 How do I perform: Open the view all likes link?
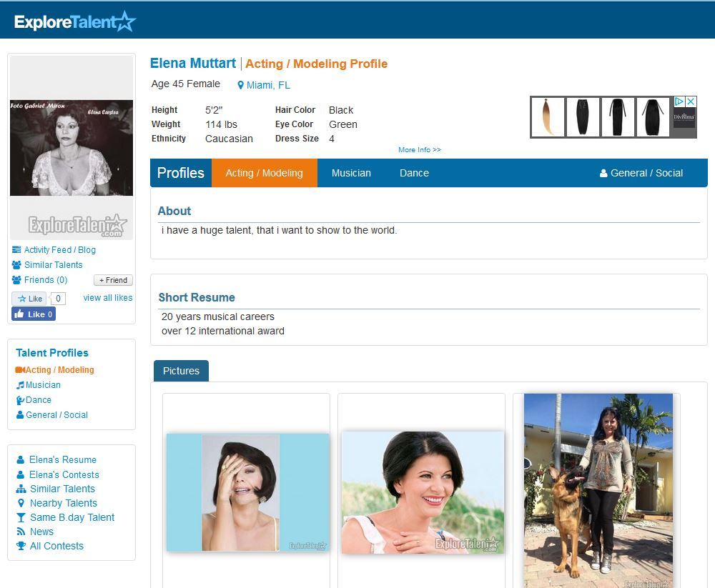[108, 298]
